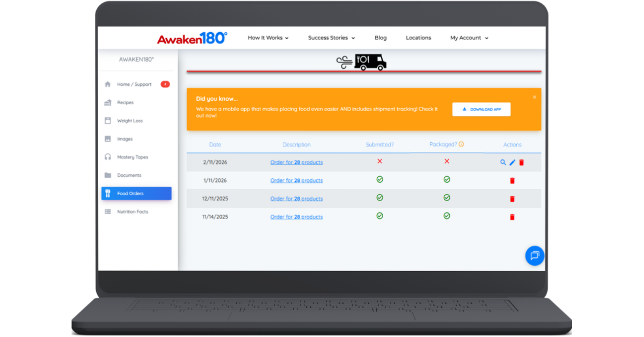This screenshot has height=337, width=644.
Task: Open Weight Loss section
Action: pos(130,121)
